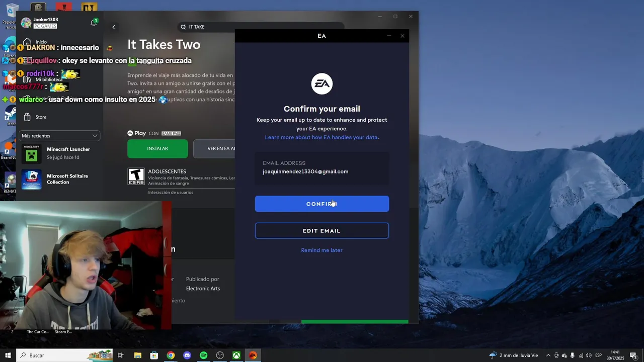The width and height of the screenshot is (644, 362).
Task: Click the ADOLESCENTES rating label
Action: pyautogui.click(x=167, y=171)
